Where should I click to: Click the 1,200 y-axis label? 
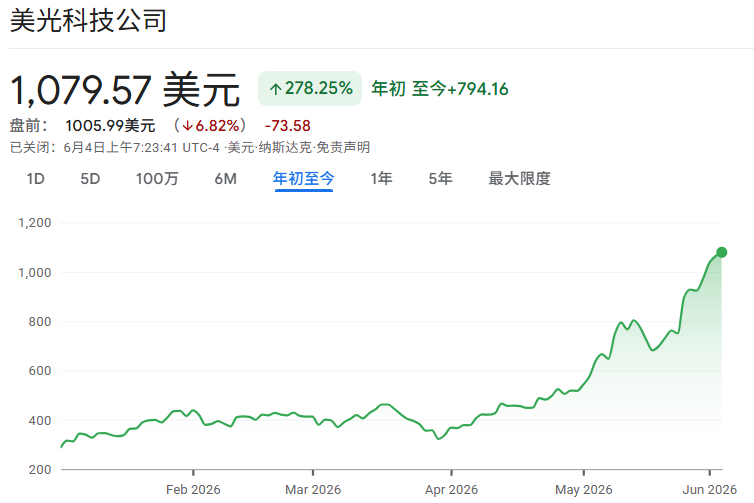pos(35,223)
